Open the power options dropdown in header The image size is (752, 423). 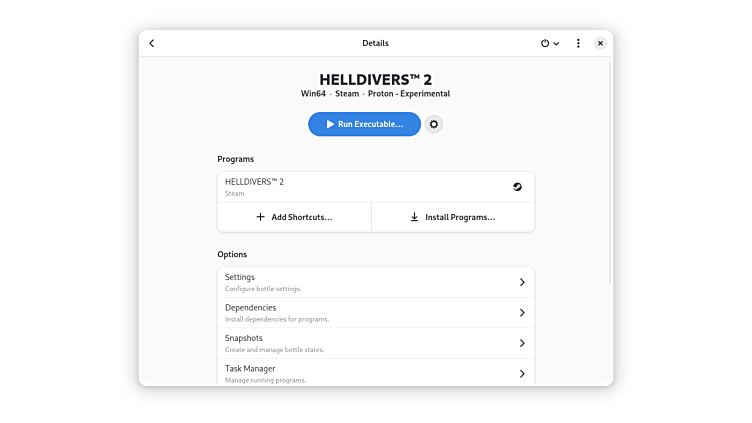(x=549, y=43)
